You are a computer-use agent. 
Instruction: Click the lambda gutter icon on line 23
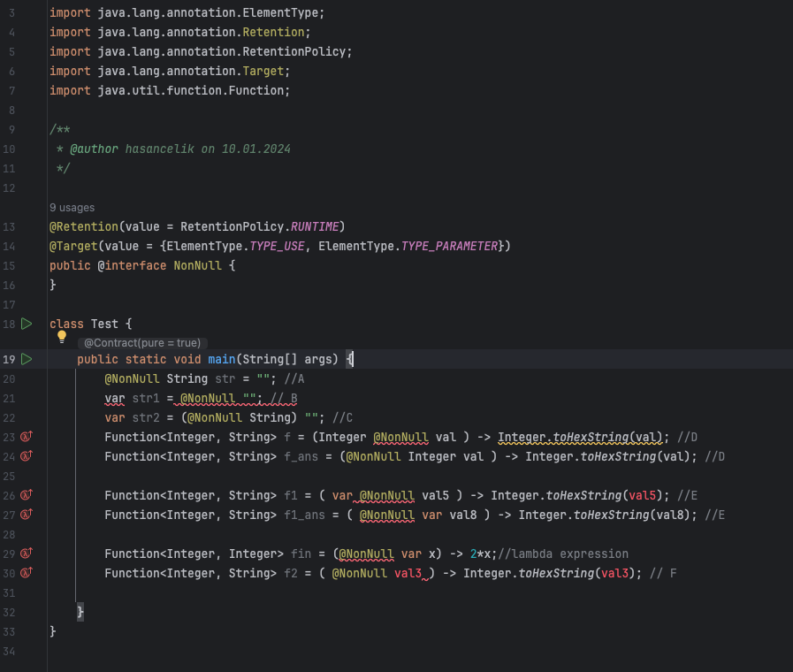pos(26,437)
